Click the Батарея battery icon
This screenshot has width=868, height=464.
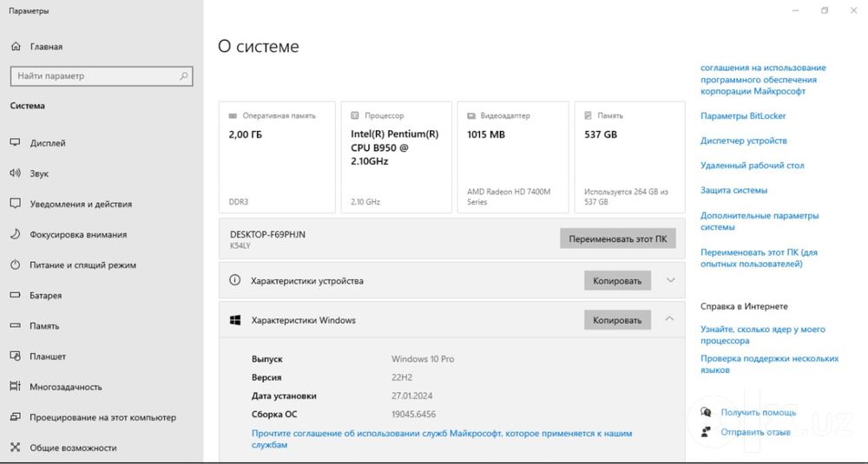(x=16, y=296)
